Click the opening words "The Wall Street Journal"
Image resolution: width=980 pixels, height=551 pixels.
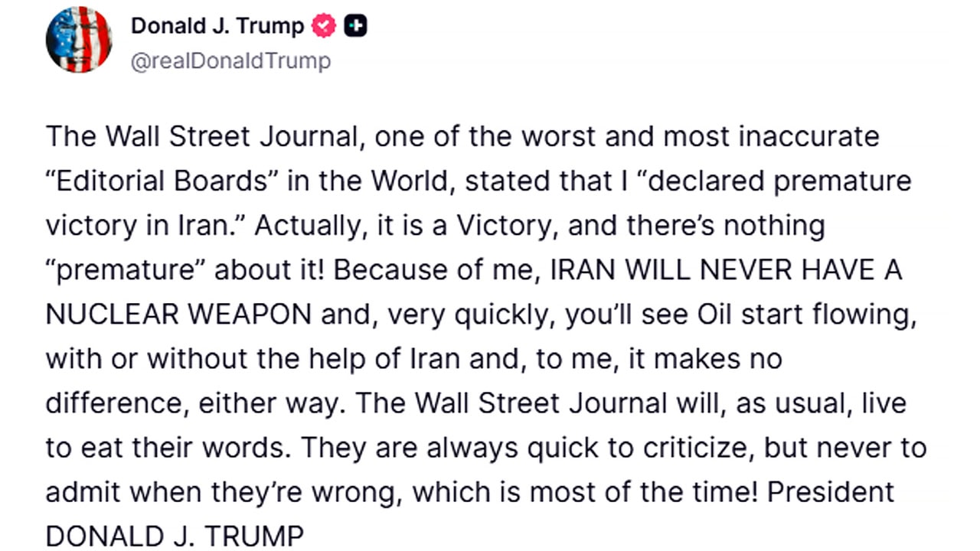click(202, 137)
